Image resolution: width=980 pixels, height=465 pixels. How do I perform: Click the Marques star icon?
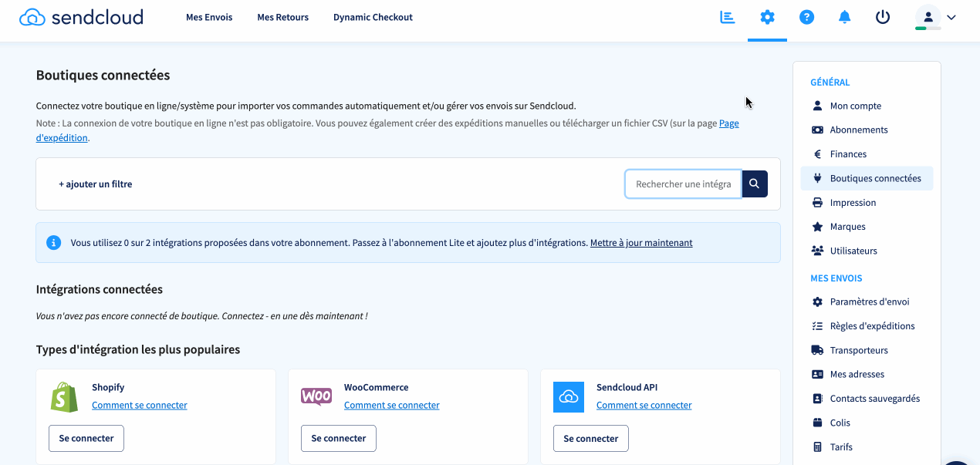pos(818,227)
